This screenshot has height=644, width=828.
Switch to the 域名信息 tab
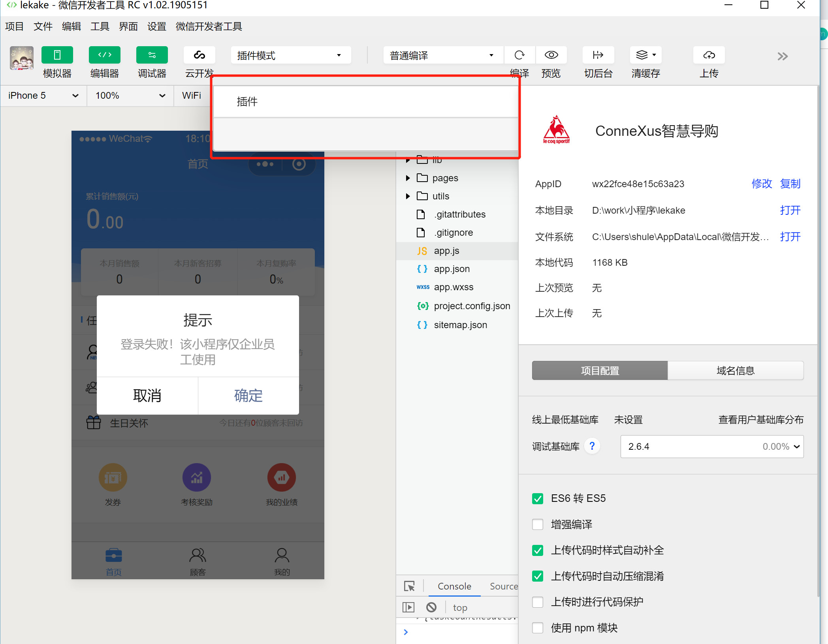[736, 370]
